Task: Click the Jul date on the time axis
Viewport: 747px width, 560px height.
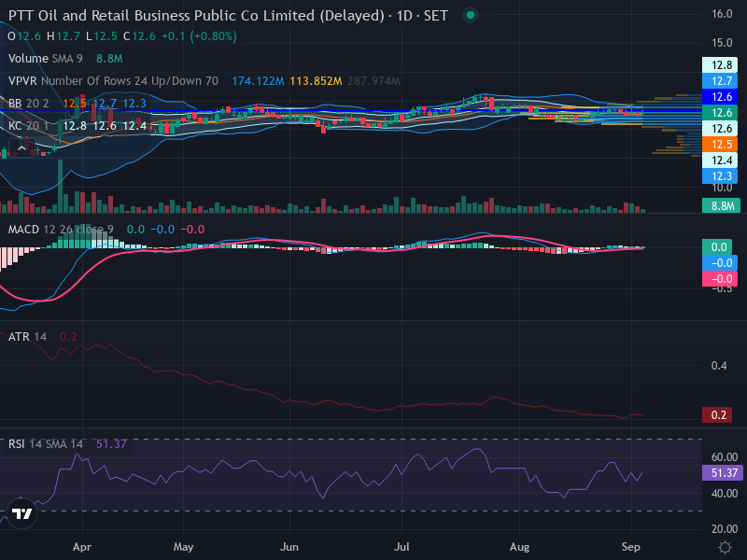Action: [x=402, y=547]
